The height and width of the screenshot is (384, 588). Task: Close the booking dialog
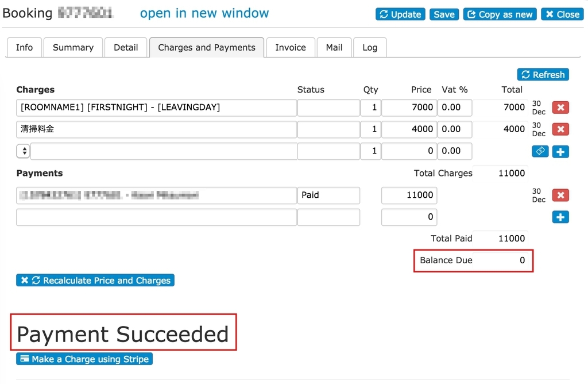click(562, 14)
